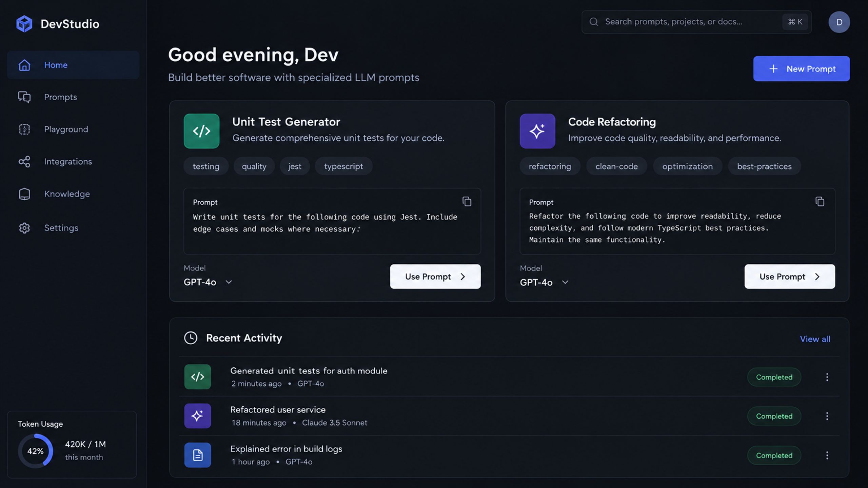Open the Playground section

pos(73,129)
